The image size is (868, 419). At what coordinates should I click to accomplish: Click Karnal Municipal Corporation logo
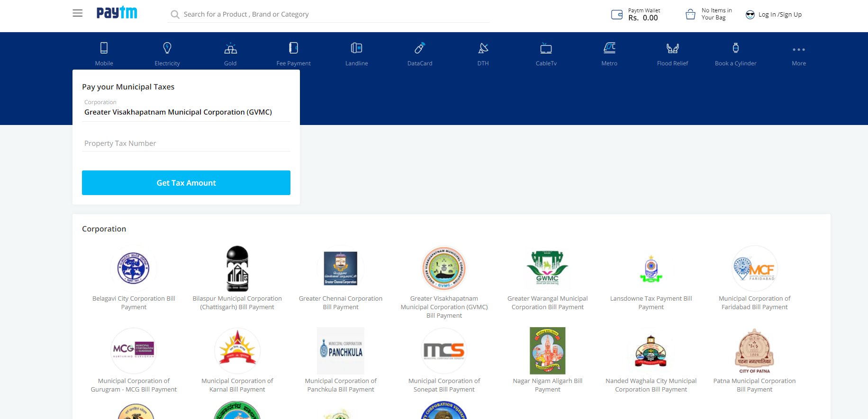click(x=237, y=350)
